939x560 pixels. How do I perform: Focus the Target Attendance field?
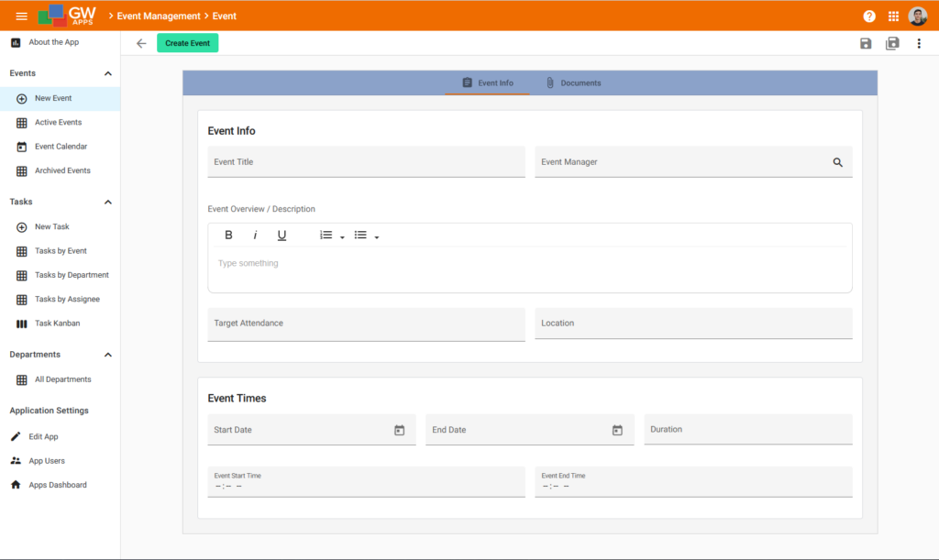click(x=367, y=324)
